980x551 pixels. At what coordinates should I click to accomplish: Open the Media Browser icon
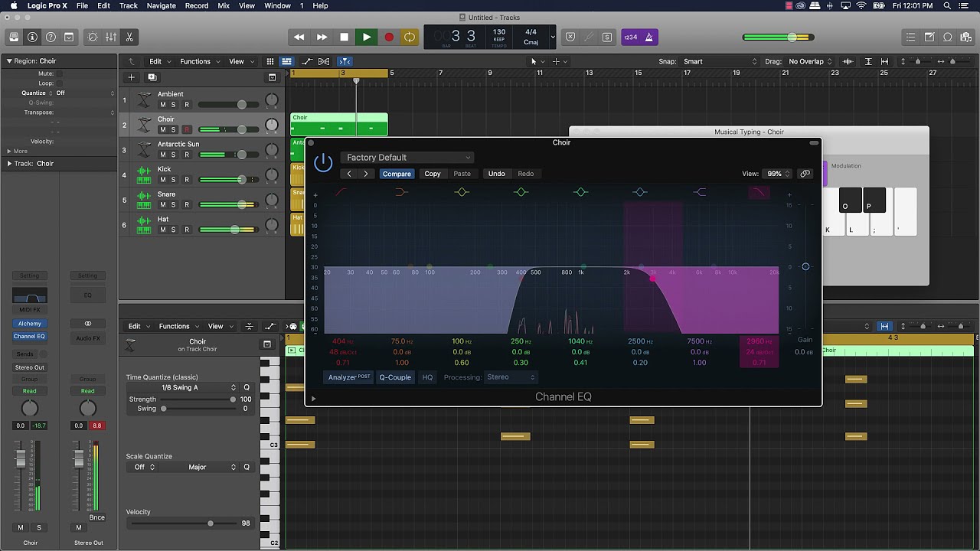tap(965, 37)
